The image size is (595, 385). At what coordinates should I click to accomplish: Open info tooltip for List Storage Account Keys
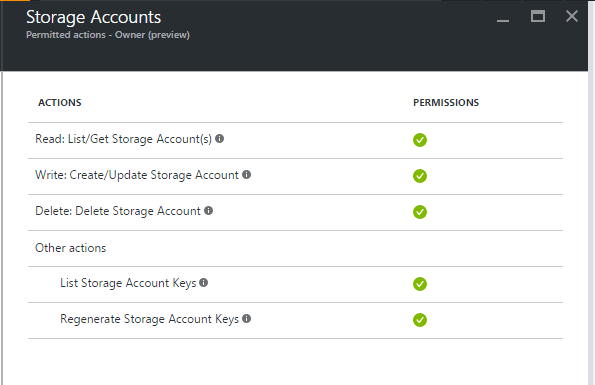[x=203, y=283]
